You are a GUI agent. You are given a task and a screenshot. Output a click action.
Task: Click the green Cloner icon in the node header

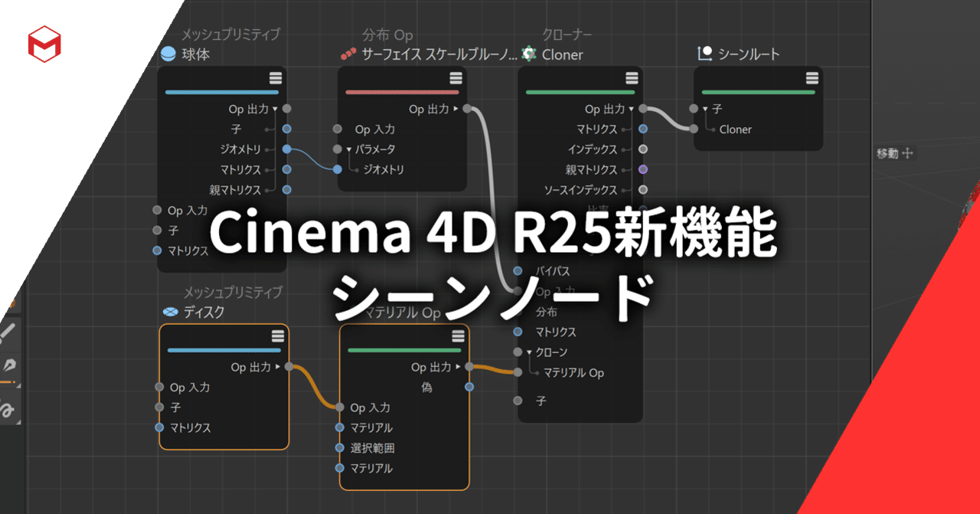pyautogui.click(x=528, y=54)
